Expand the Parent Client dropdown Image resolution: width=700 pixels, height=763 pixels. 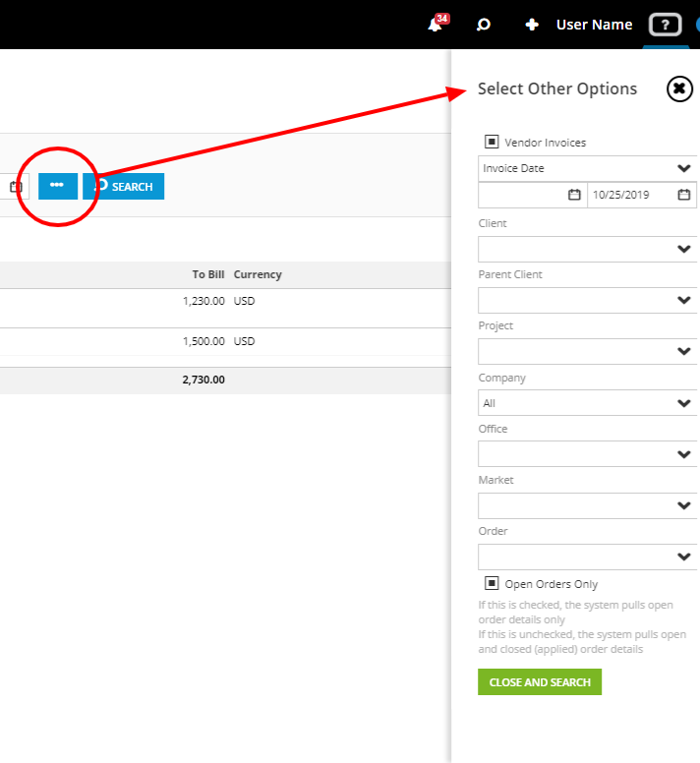tap(587, 300)
